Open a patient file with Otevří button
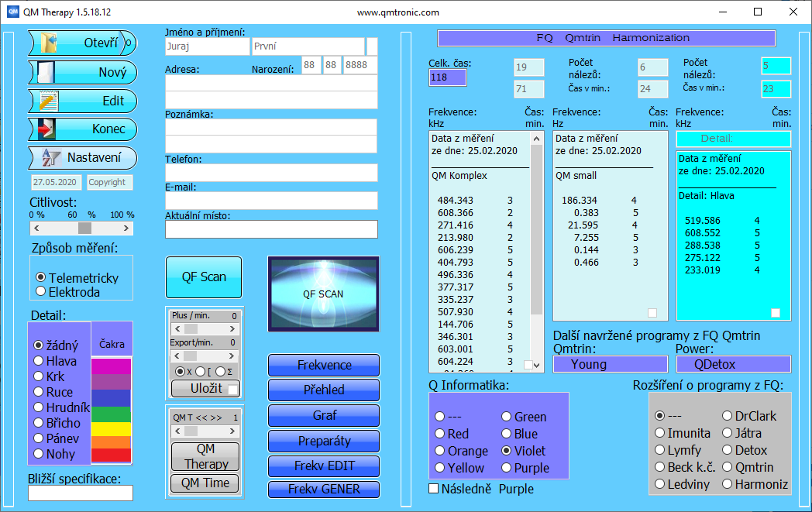The image size is (812, 512). pyautogui.click(x=82, y=43)
